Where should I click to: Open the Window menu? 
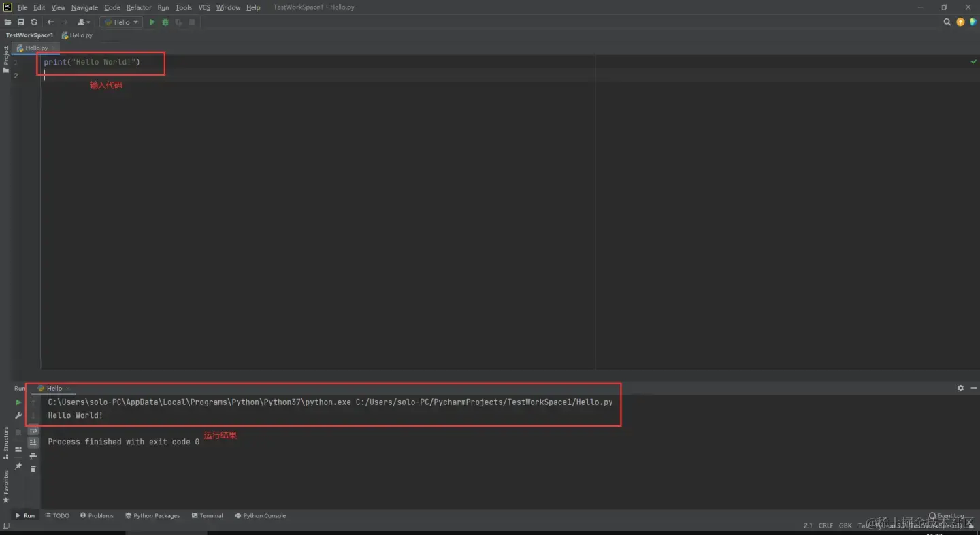point(228,7)
